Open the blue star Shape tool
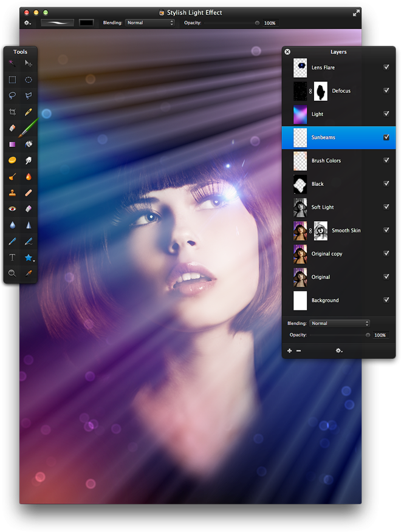Screen dimensions: 401x532 (x=29, y=258)
